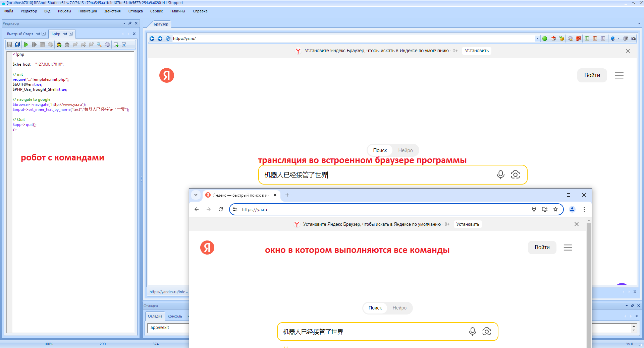Image resolution: width=644 pixels, height=348 pixels.
Task: Click camera image-search icon in embedded Yandex search
Action: [x=516, y=175]
